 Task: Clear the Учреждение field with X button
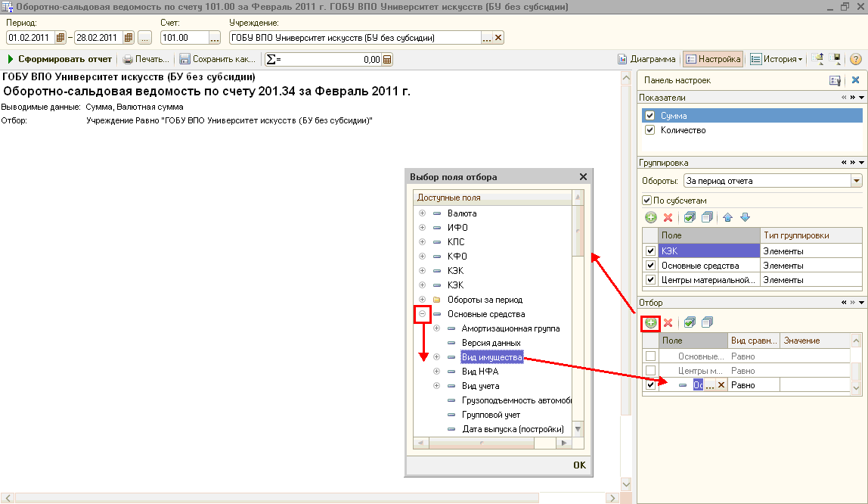coord(498,38)
